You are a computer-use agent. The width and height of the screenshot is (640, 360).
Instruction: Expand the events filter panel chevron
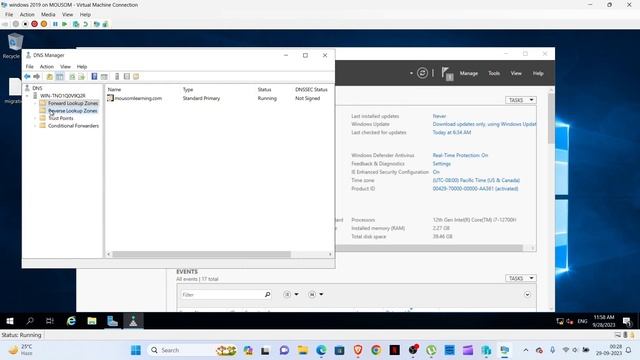[527, 295]
